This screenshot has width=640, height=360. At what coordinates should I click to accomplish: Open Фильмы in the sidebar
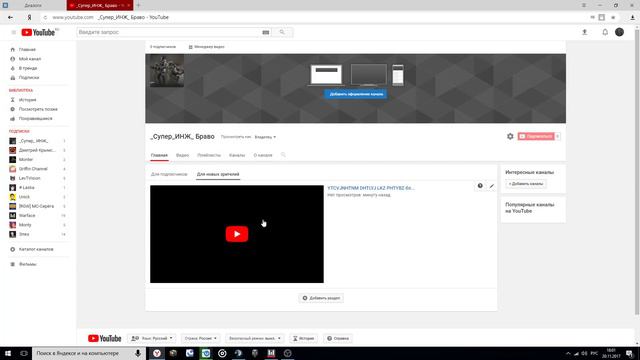click(27, 264)
